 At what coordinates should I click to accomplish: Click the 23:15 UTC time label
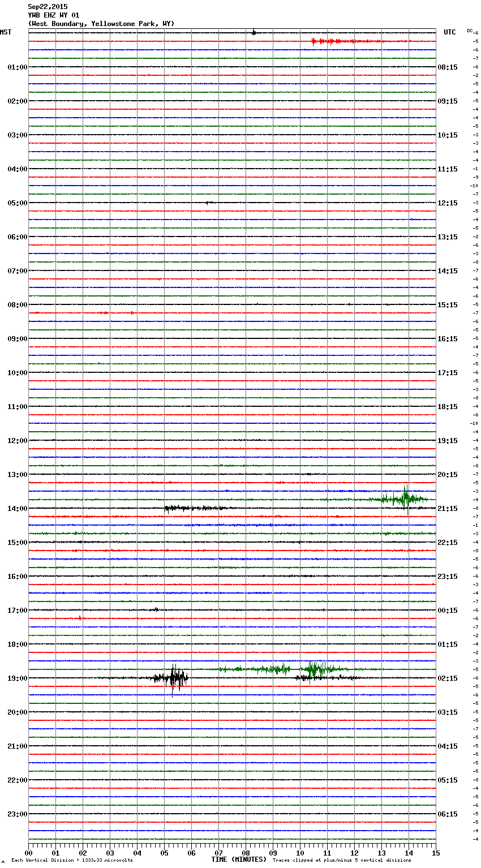[448, 577]
